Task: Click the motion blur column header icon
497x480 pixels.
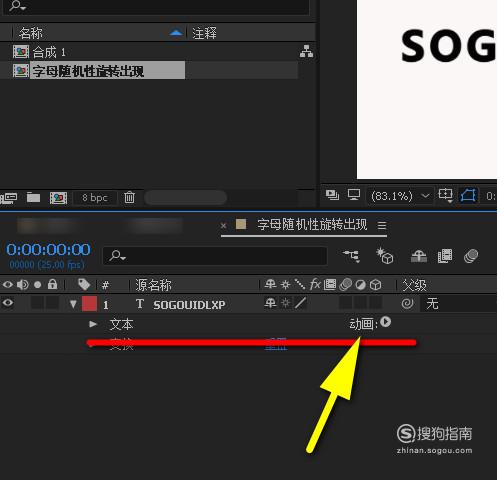Action: point(345,285)
